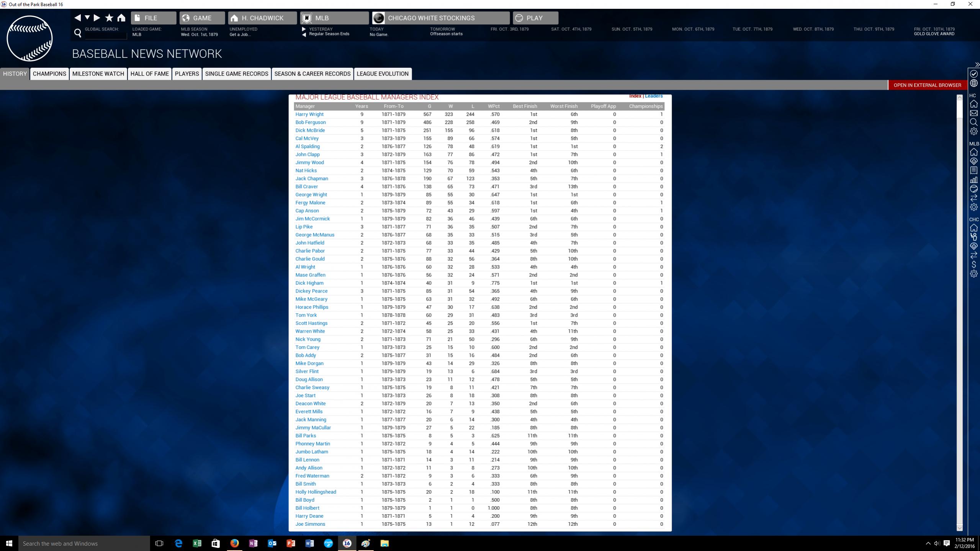Click OPEN IN EXTERNAL BROWSER button

pyautogui.click(x=927, y=85)
